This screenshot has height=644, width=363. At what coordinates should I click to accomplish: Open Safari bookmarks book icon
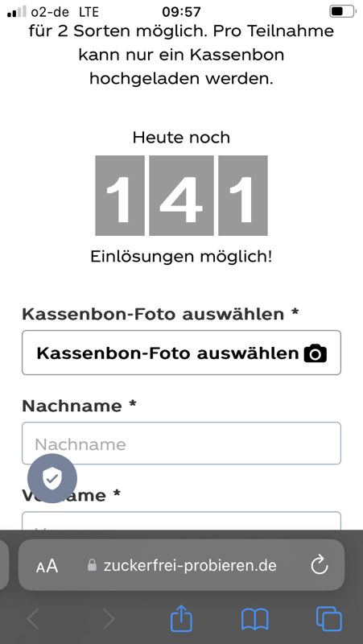coord(254,619)
